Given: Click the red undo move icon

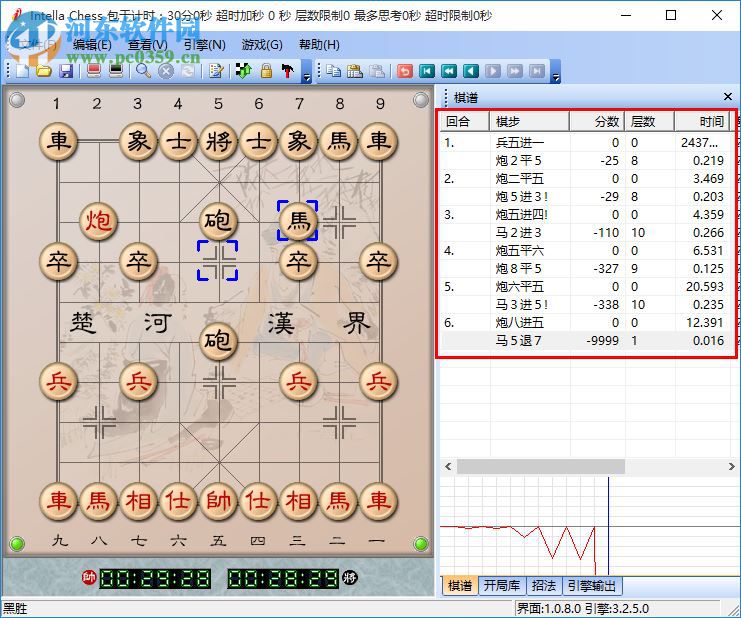Looking at the screenshot, I should (405, 71).
